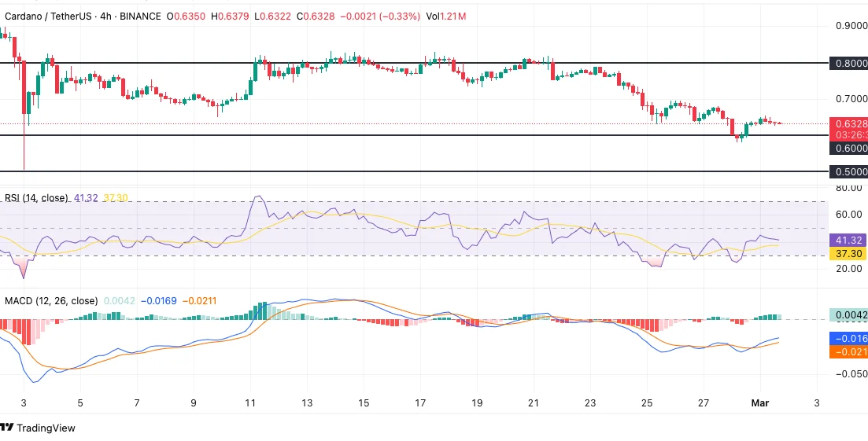Click the 0.6000 horizontal line price label

click(848, 148)
